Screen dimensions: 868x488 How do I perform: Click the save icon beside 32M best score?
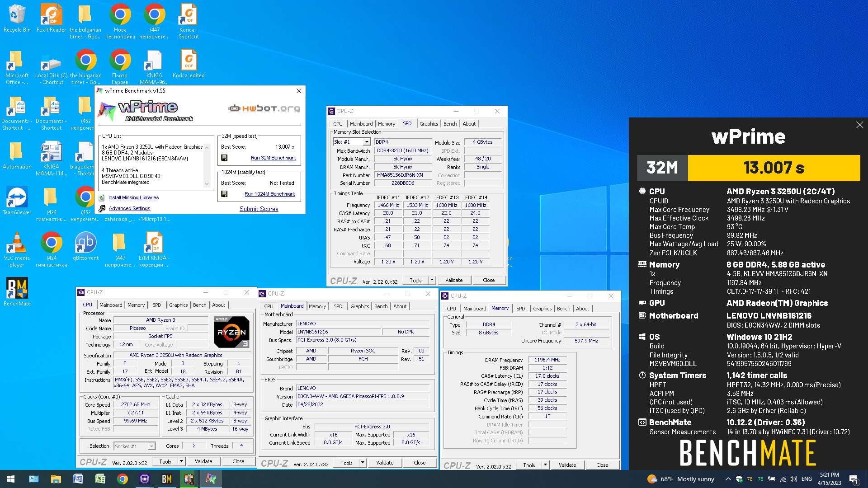point(224,158)
